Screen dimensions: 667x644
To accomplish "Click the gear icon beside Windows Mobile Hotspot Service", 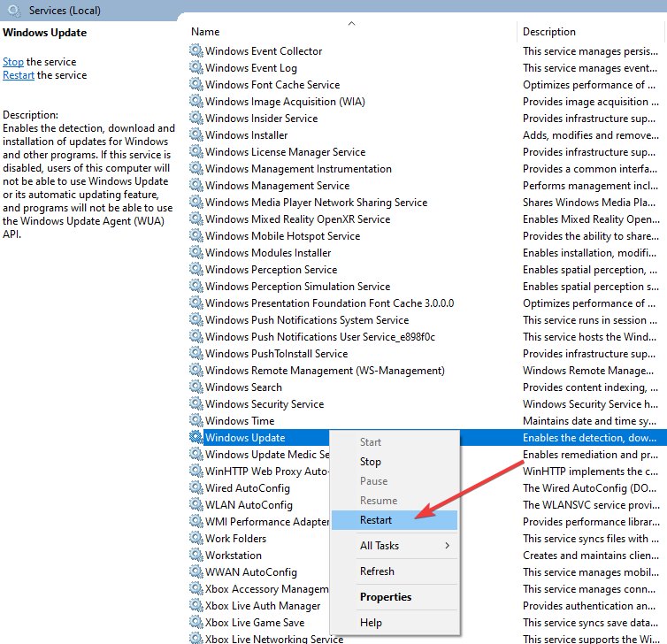I will point(195,235).
